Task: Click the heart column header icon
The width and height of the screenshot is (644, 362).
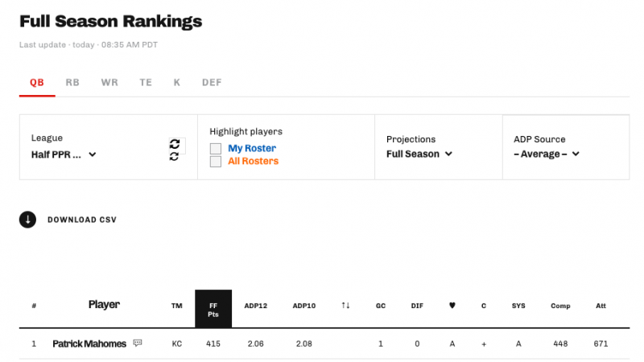Action: 452,306
